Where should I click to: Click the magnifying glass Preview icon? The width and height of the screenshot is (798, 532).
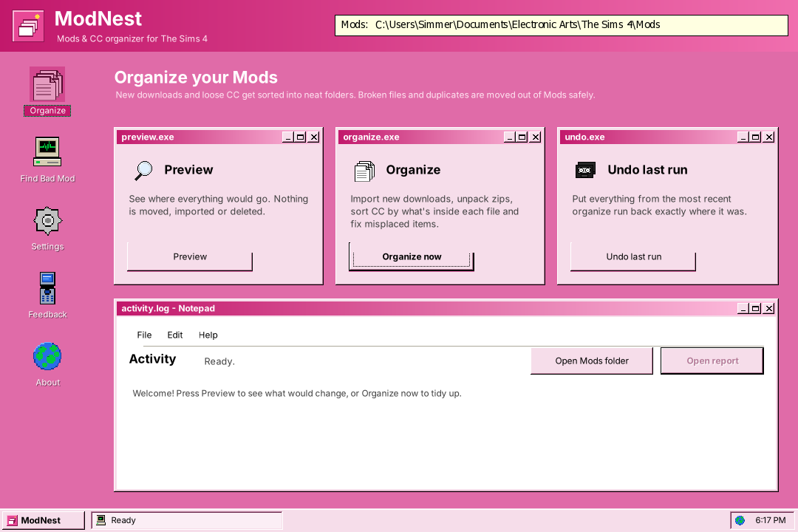coord(143,171)
